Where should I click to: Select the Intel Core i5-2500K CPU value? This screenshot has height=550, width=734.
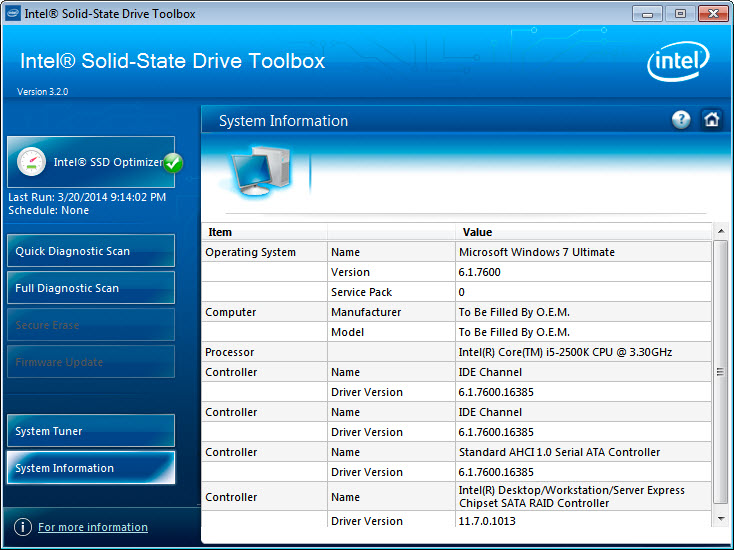pos(565,352)
